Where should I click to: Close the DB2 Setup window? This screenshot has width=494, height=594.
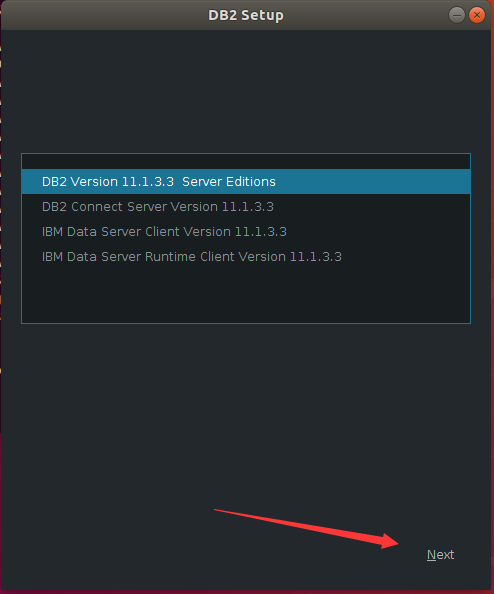[x=477, y=15]
